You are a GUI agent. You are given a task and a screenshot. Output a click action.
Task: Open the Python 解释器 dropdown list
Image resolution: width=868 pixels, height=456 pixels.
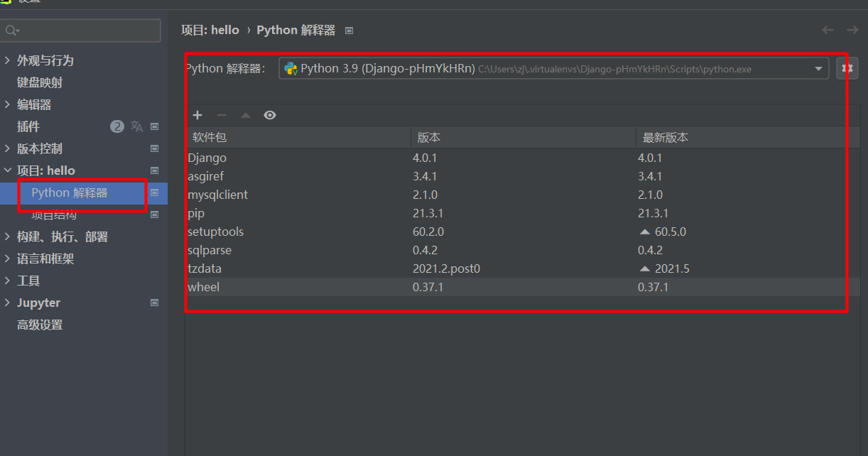click(818, 69)
